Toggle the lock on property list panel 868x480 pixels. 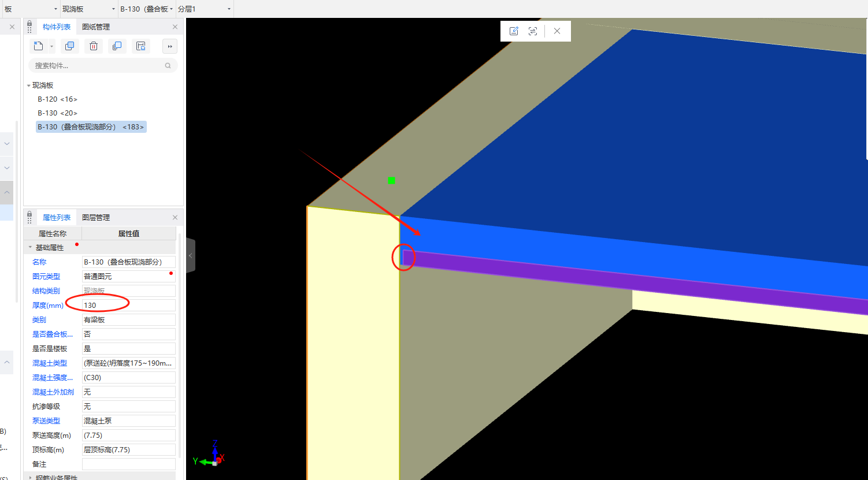29,214
